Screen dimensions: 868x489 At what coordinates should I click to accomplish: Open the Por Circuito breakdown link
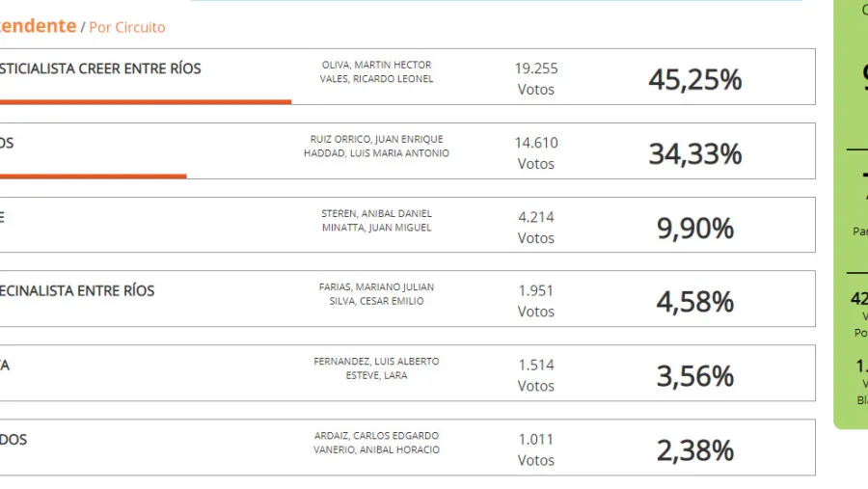tap(126, 28)
